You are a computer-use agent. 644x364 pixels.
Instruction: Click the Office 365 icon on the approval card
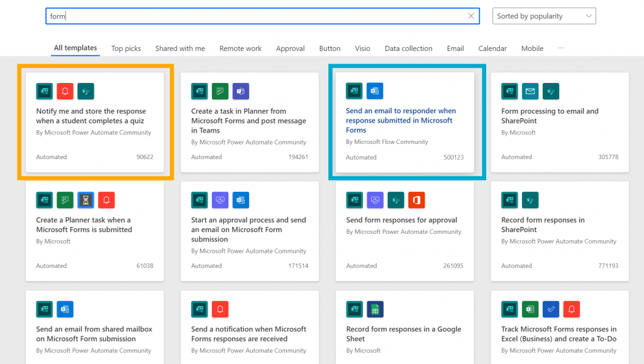(416, 200)
